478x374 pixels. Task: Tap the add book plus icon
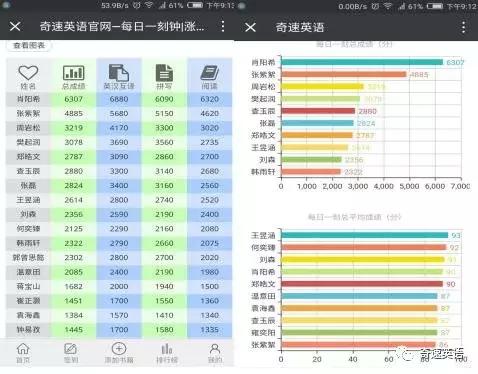119,349
